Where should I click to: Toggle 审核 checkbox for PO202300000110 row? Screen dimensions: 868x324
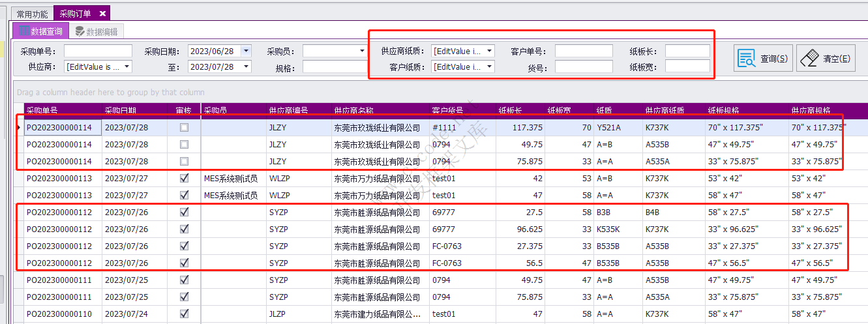coord(184,314)
